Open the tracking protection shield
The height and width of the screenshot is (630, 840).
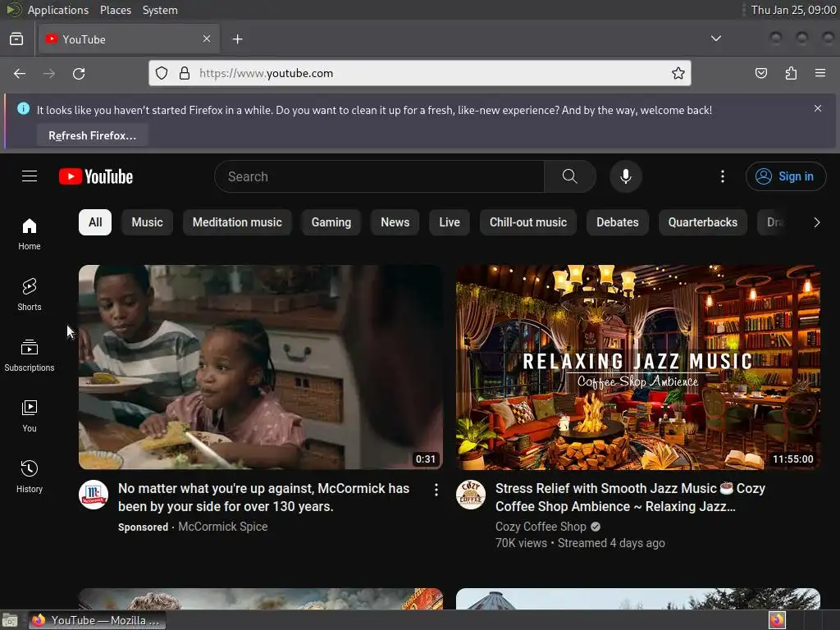162,73
